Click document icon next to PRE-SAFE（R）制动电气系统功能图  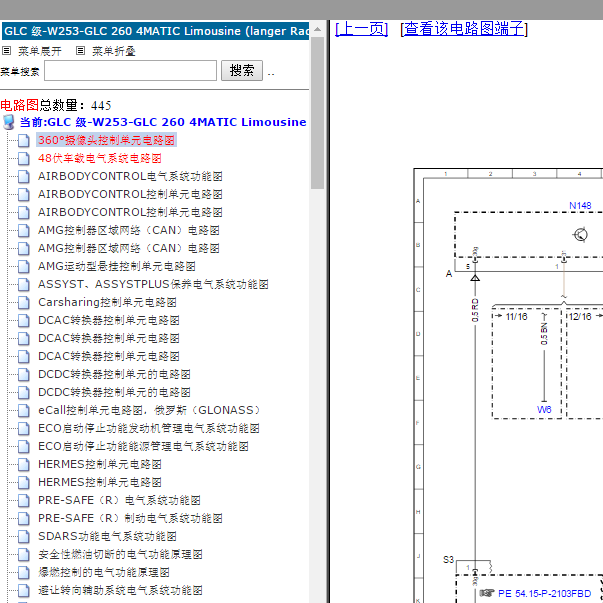coord(24,518)
